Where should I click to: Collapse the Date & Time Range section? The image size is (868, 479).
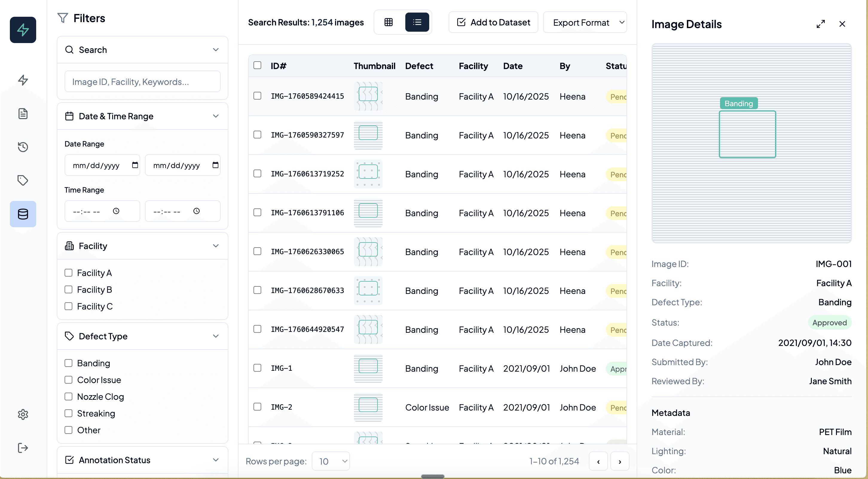(x=216, y=116)
